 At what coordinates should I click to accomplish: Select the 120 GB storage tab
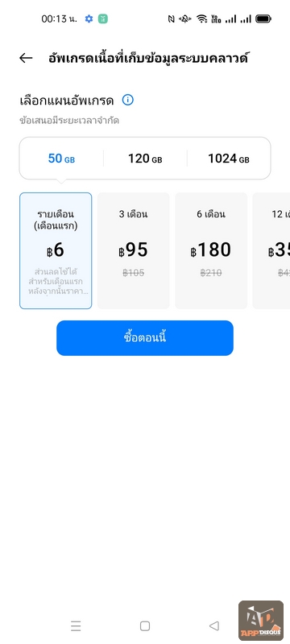[145, 159]
